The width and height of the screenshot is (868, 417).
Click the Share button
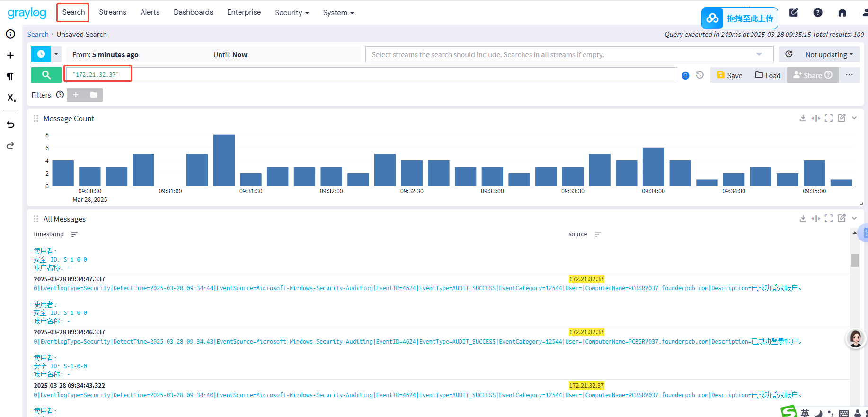(813, 75)
